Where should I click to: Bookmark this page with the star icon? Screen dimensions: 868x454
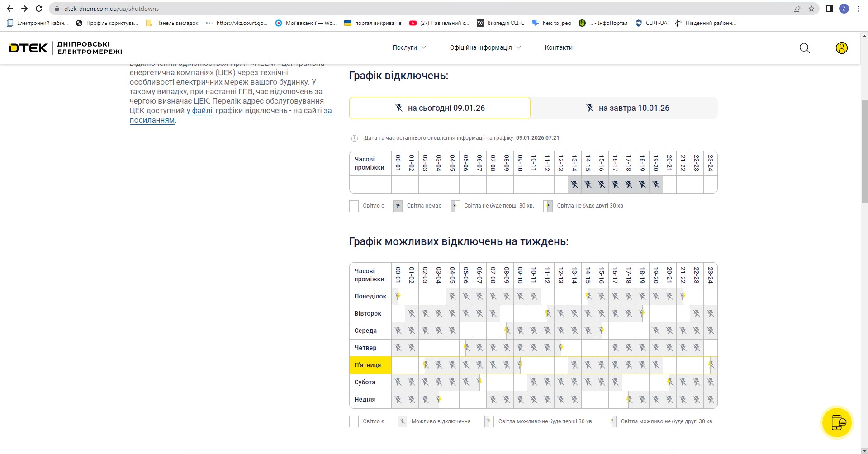pyautogui.click(x=811, y=9)
